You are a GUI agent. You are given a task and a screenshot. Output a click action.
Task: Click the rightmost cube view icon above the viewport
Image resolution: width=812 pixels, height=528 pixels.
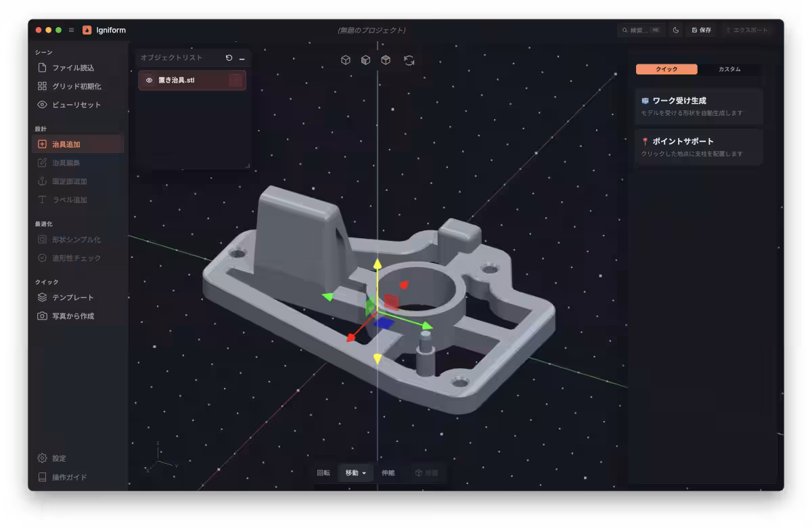386,60
